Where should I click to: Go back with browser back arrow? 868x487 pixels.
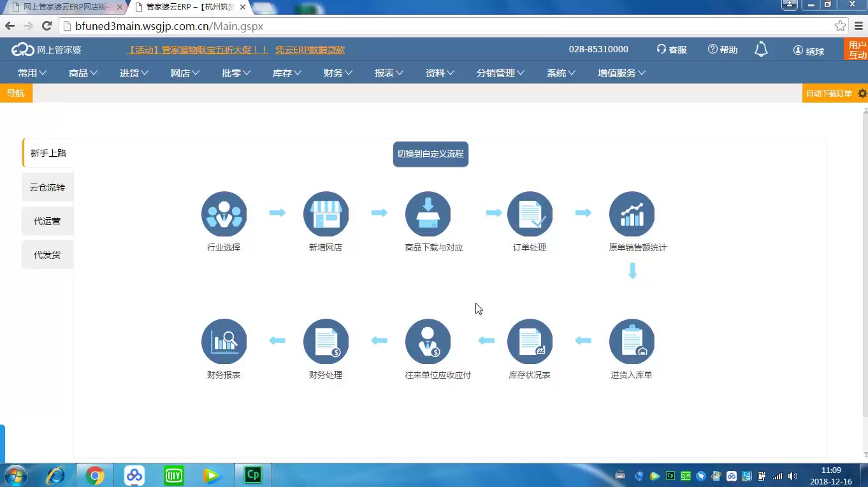(x=10, y=26)
